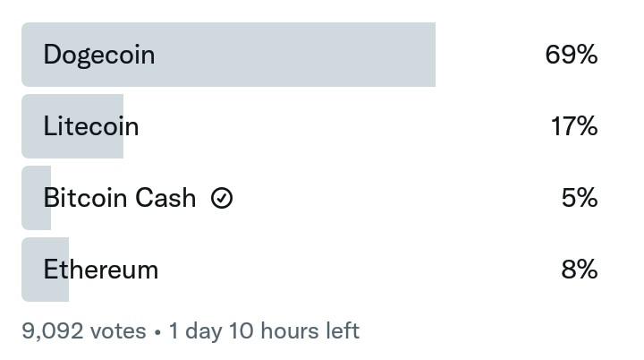This screenshot has width=644, height=360.
Task: Select the Ethereum poll option
Action: click(310, 270)
